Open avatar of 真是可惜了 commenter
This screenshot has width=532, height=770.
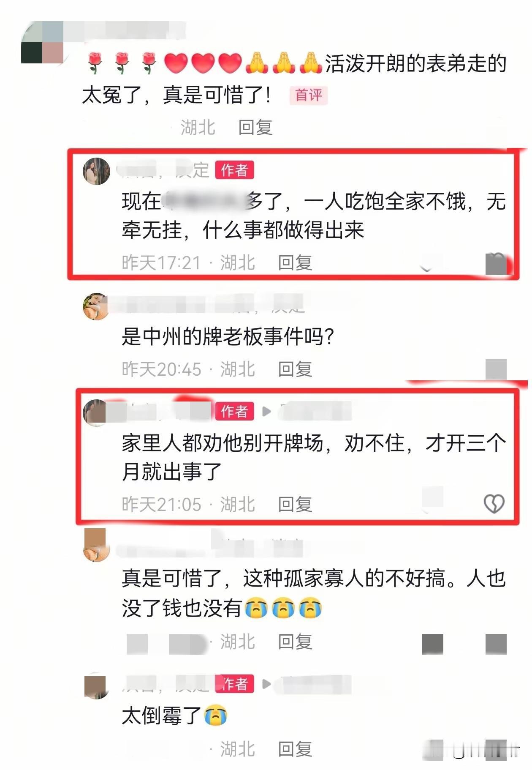97,545
